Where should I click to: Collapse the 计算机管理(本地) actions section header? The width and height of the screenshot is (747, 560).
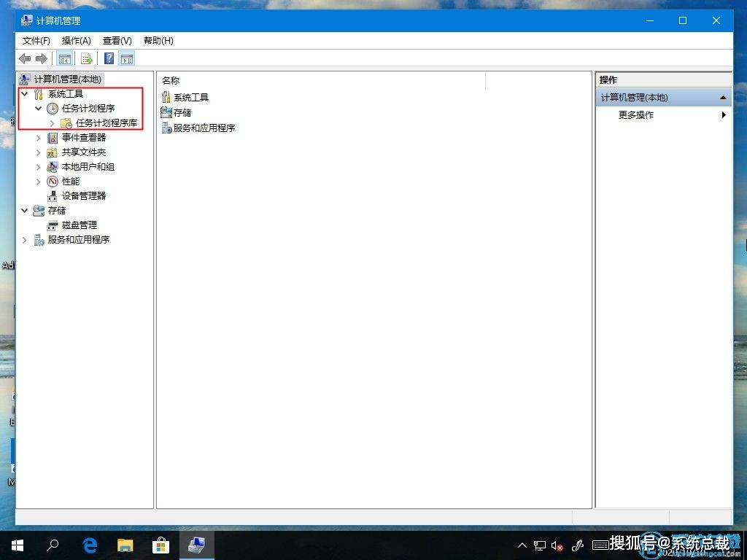(x=722, y=98)
